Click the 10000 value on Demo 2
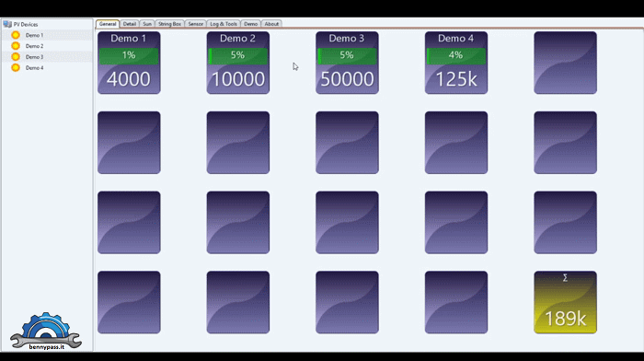This screenshot has height=361, width=644. tap(238, 79)
